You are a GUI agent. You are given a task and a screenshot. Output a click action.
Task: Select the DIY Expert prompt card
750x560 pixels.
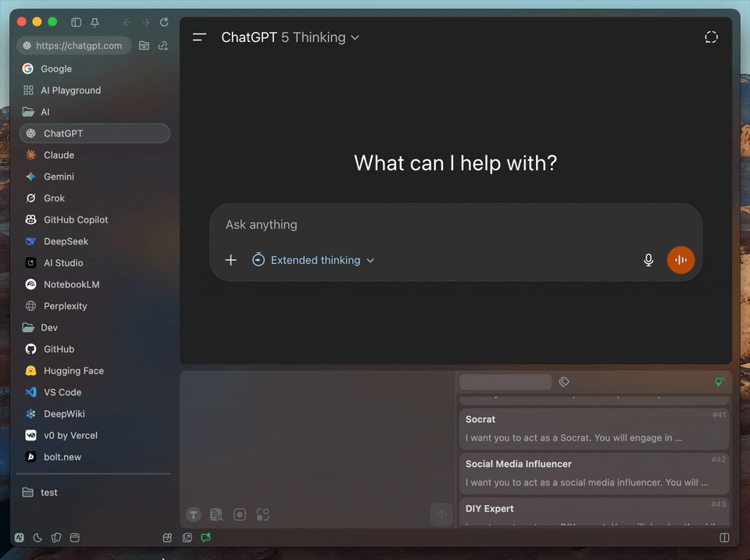(594, 512)
